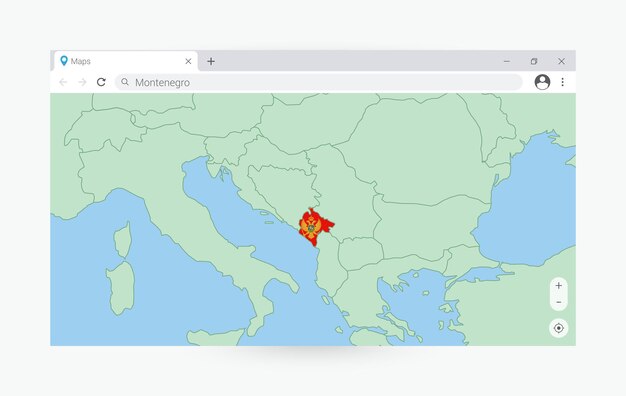Viewport: 626px width, 396px height.
Task: Go back with the left arrow
Action: [x=63, y=82]
